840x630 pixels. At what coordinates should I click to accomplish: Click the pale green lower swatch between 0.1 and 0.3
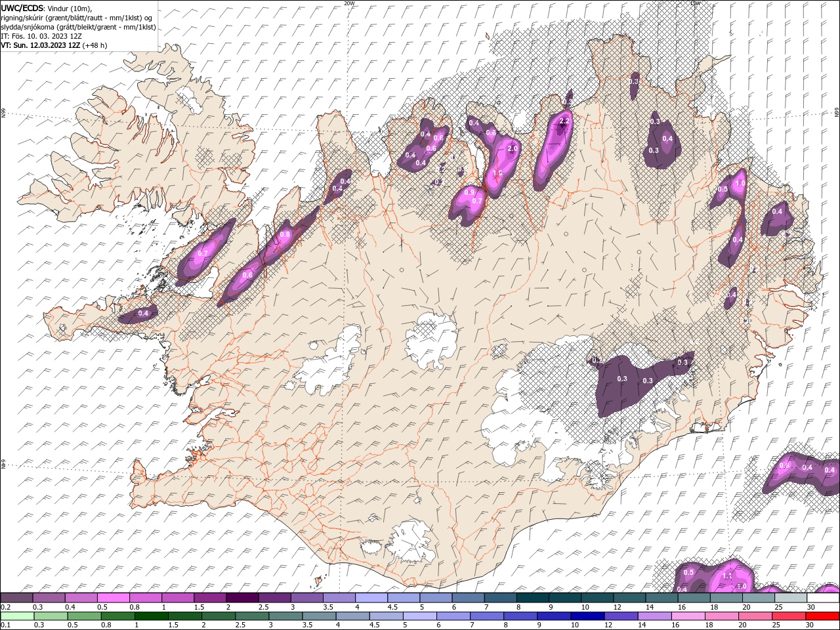17,616
